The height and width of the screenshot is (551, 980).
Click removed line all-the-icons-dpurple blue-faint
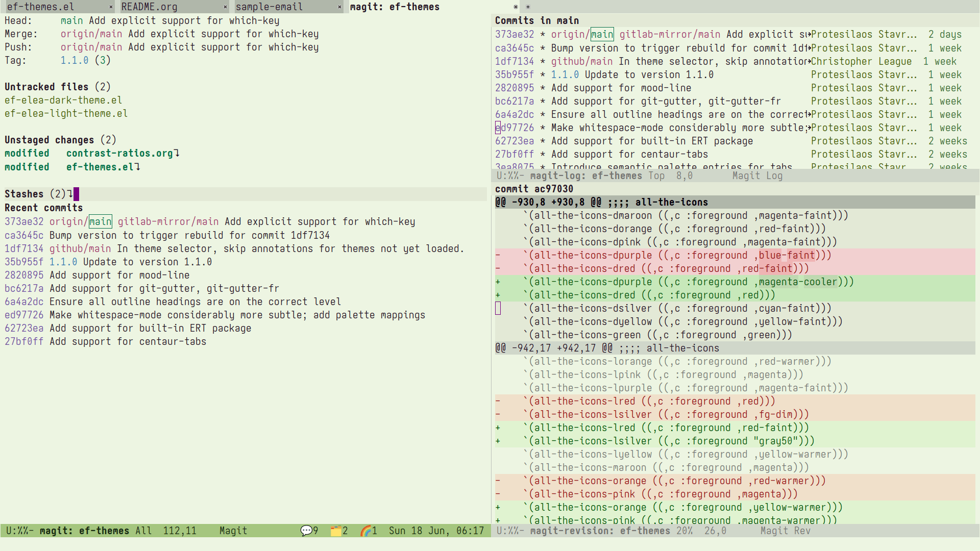click(x=735, y=255)
